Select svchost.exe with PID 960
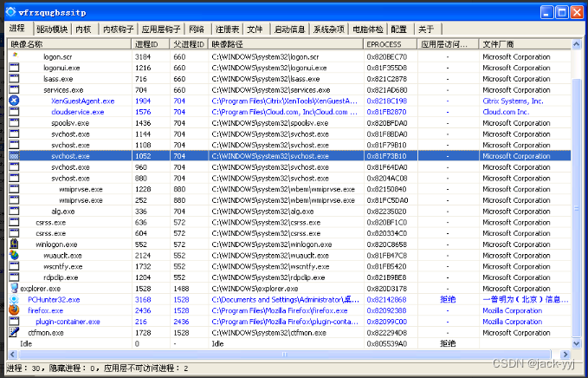The height and width of the screenshot is (378, 588). [289, 167]
